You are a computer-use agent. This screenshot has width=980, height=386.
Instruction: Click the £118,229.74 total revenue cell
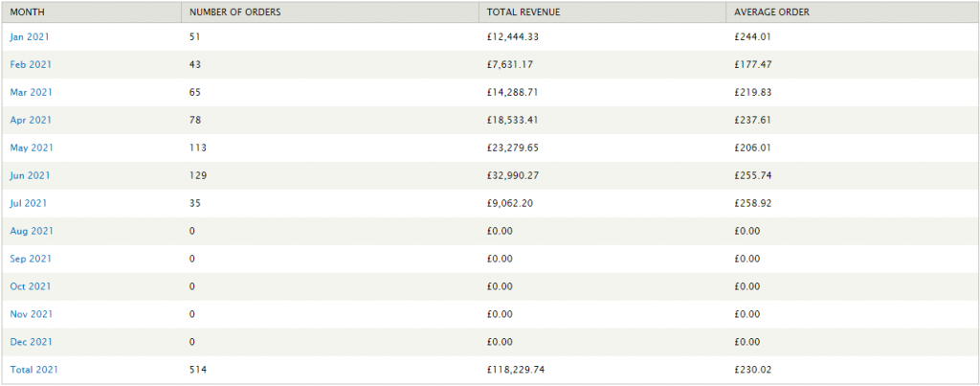pos(518,370)
